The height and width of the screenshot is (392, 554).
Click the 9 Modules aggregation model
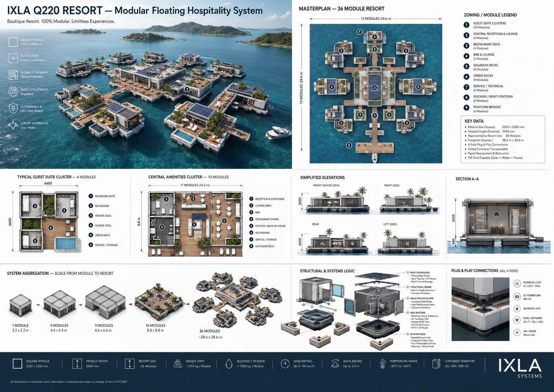105,302
